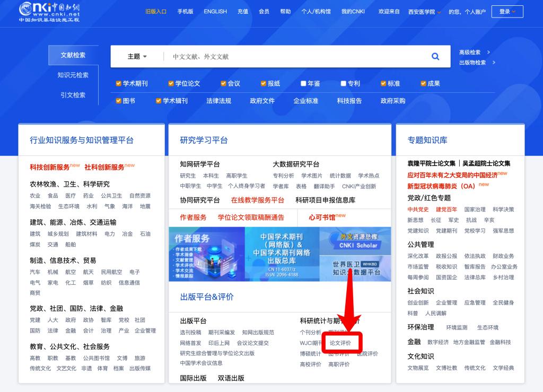Open 双语出版 link
543x392 pixels.
click(231, 378)
